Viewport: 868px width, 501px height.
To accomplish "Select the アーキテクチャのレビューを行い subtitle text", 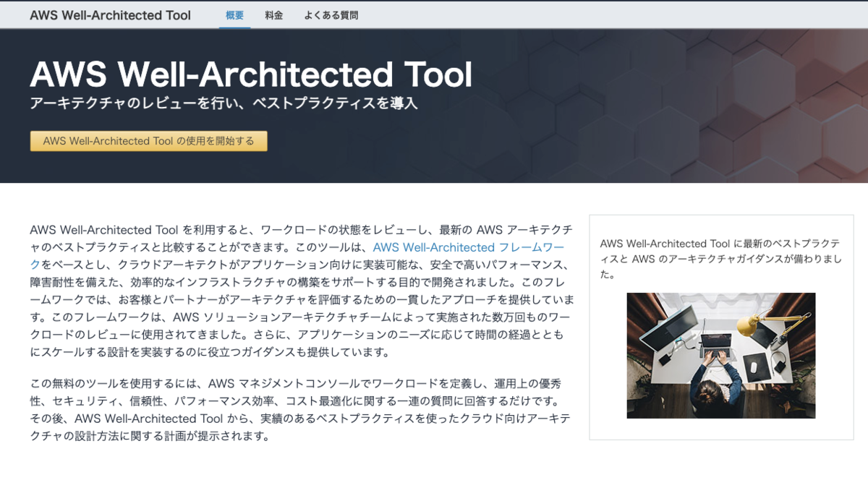I will [x=224, y=103].
